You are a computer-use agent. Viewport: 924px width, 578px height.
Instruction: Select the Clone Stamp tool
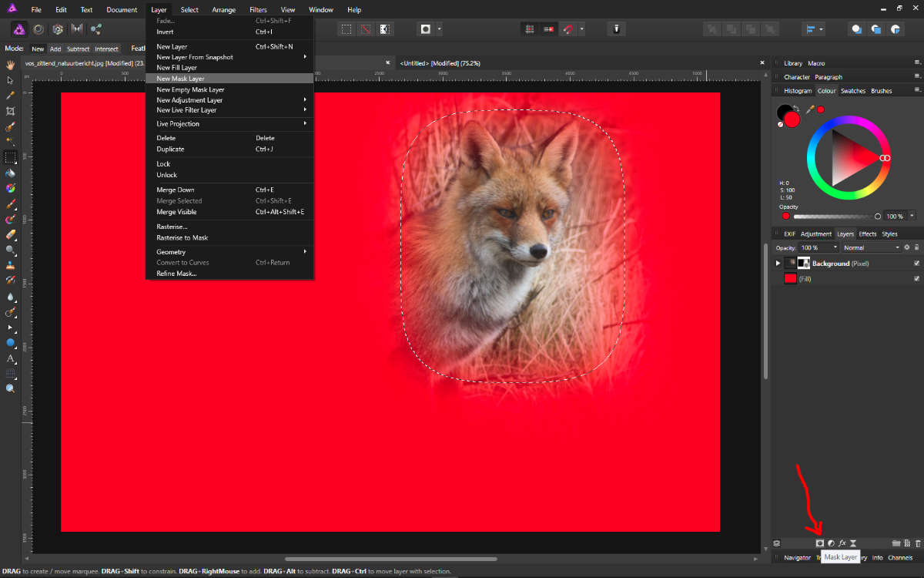tap(11, 264)
